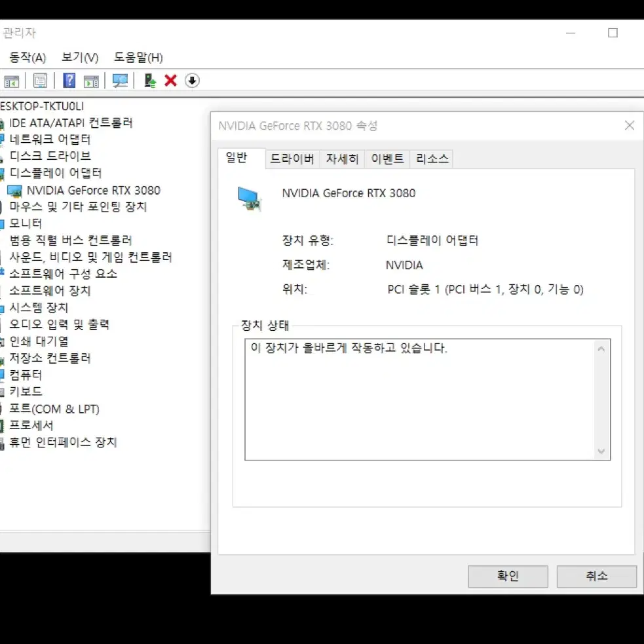
Task: Click scroll up arrow in device status box
Action: pos(601,349)
